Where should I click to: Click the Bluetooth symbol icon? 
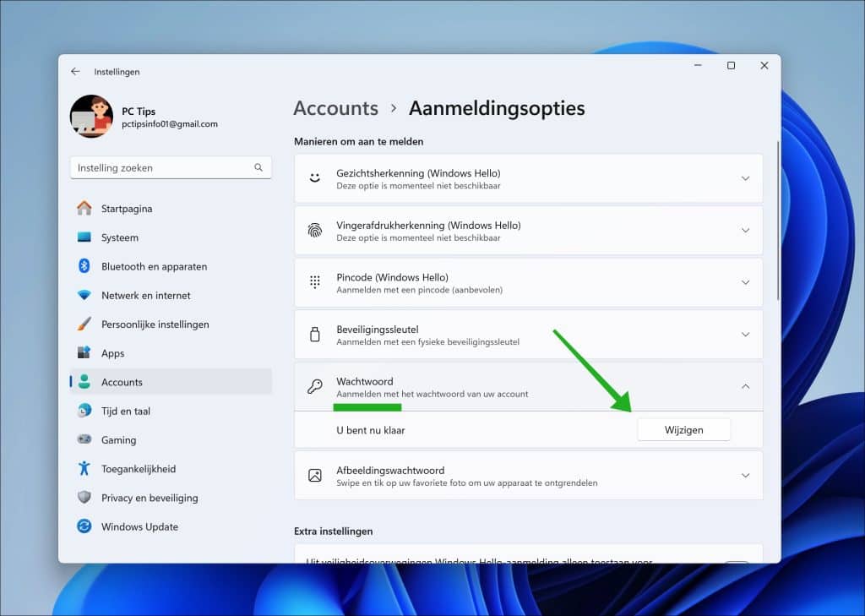[x=84, y=266]
